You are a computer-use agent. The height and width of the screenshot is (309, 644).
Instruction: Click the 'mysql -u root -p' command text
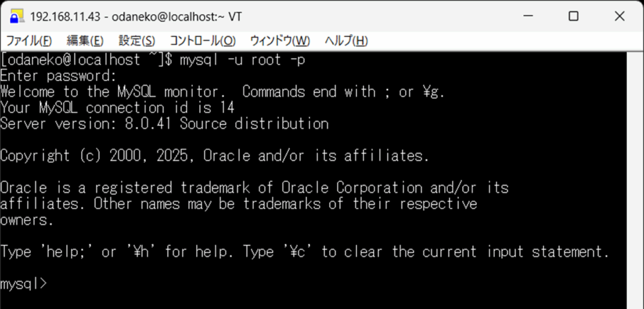point(242,60)
